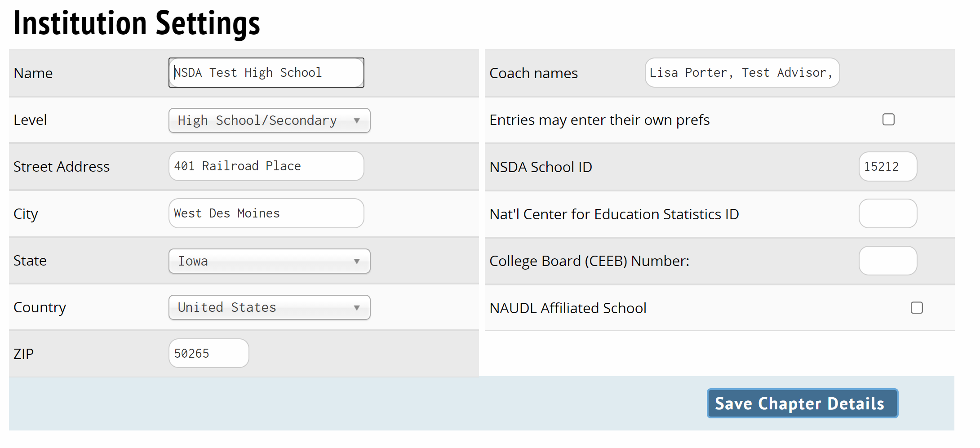Open the Level dropdown
This screenshot has width=980, height=448.
pyautogui.click(x=269, y=120)
